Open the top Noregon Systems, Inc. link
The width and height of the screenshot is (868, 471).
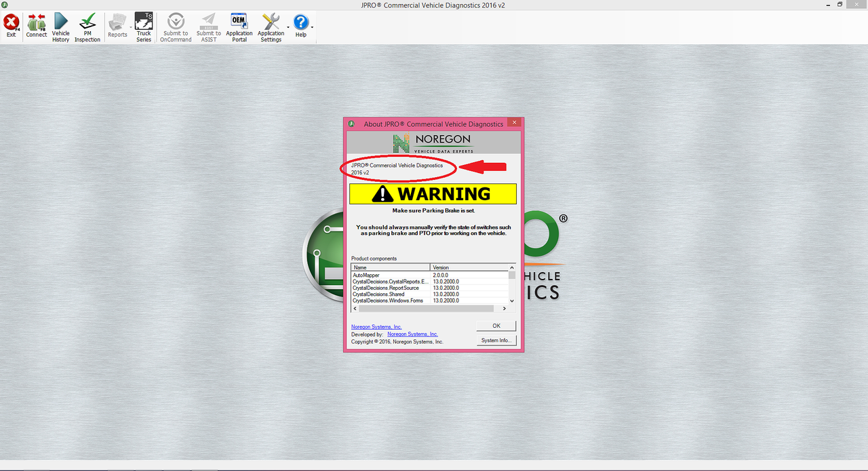click(x=376, y=327)
